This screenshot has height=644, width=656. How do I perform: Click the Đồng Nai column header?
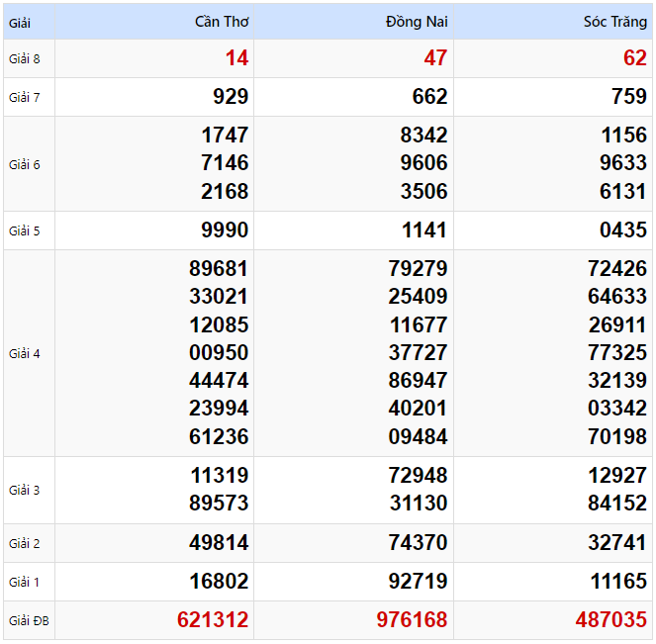click(417, 22)
